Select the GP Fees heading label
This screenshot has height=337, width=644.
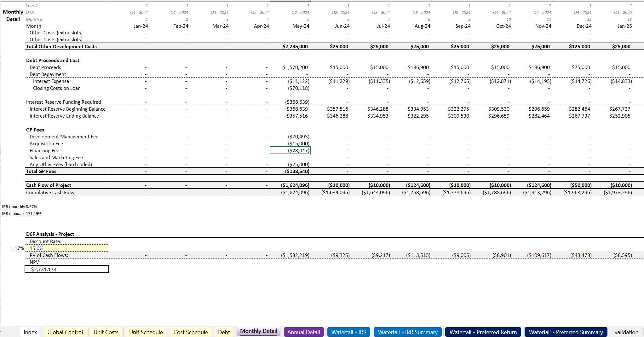pyautogui.click(x=35, y=130)
